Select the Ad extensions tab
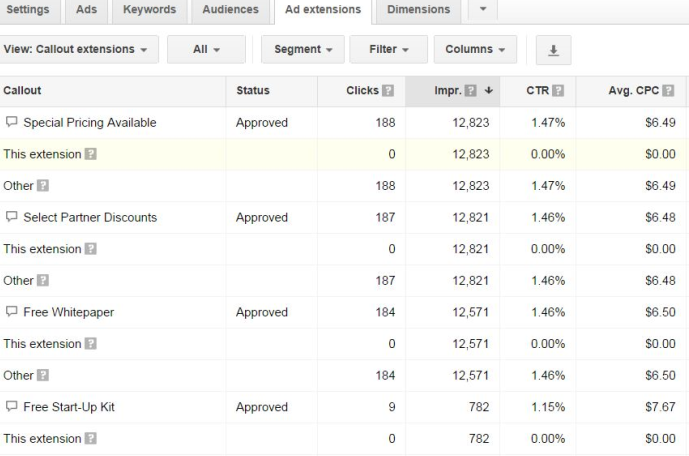689x456 pixels. pyautogui.click(x=323, y=10)
